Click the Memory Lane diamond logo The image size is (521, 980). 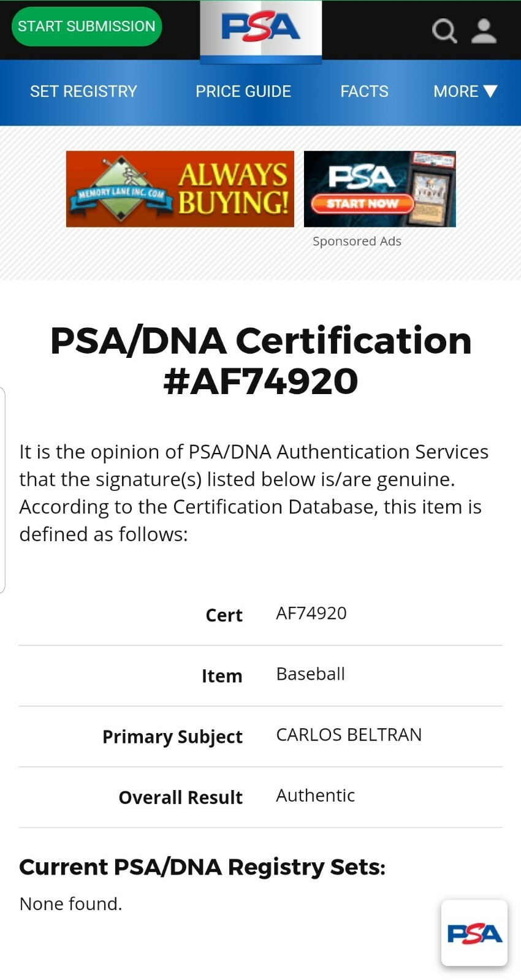(121, 189)
